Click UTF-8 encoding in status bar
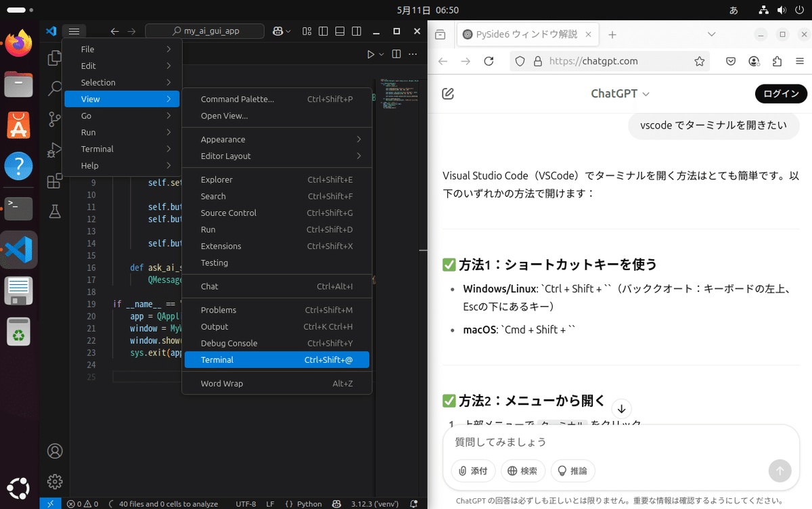This screenshot has width=812, height=509. pos(246,504)
